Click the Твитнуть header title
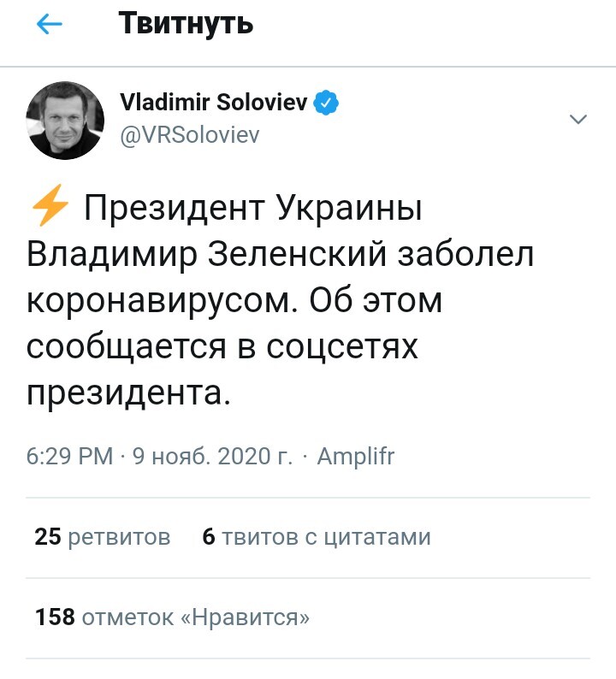This screenshot has width=616, height=679. click(x=186, y=24)
